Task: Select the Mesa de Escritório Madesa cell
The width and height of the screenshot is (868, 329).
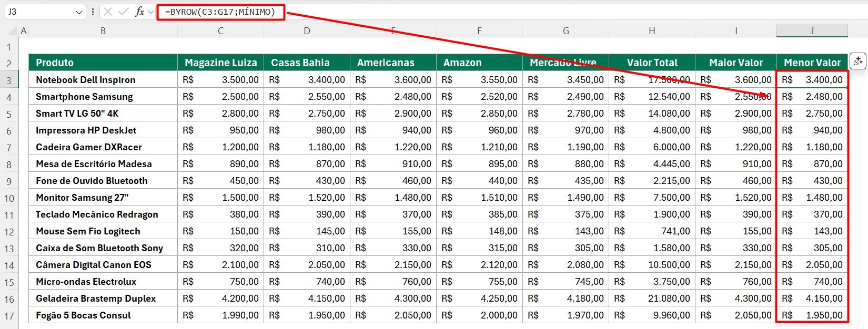Action: [x=103, y=163]
